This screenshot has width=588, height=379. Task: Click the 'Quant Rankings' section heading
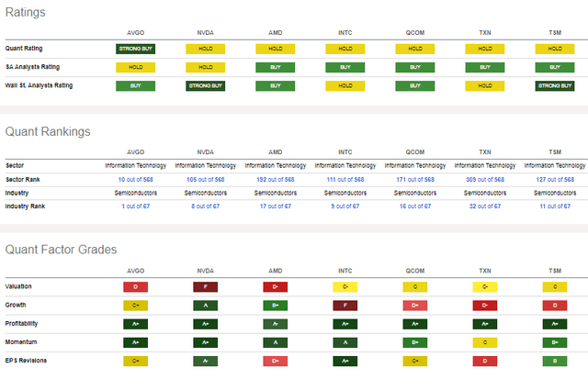tap(48, 131)
